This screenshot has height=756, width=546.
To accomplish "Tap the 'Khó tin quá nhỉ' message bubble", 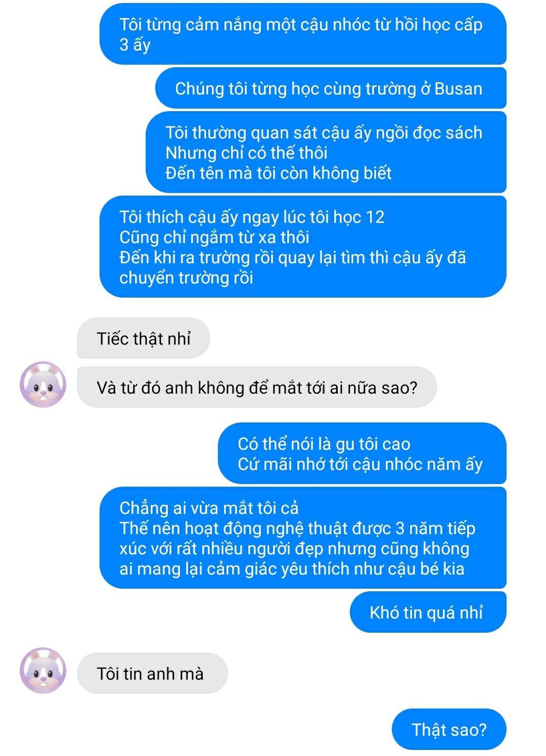I will pos(428,612).
